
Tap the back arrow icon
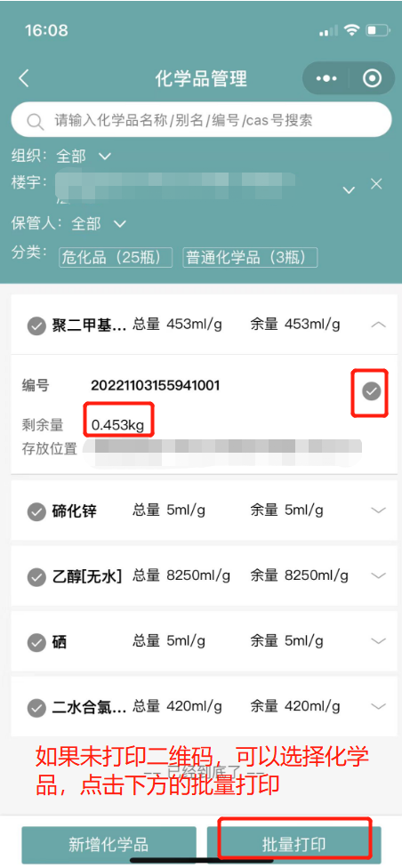[23, 78]
